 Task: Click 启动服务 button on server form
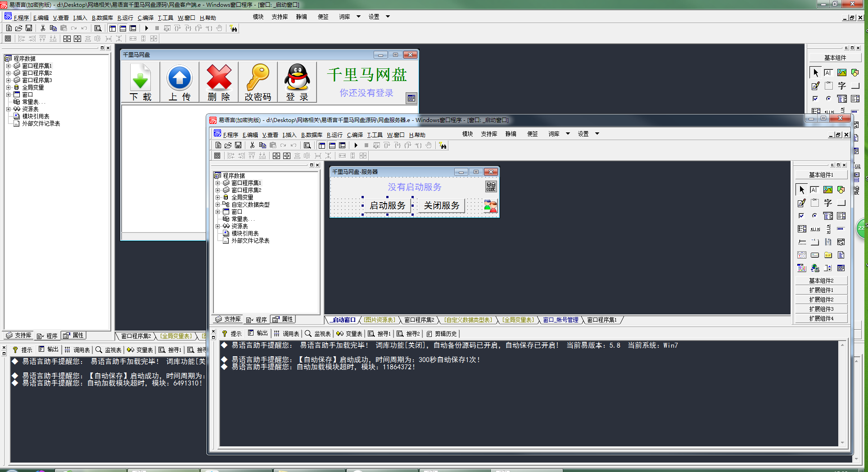tap(387, 205)
